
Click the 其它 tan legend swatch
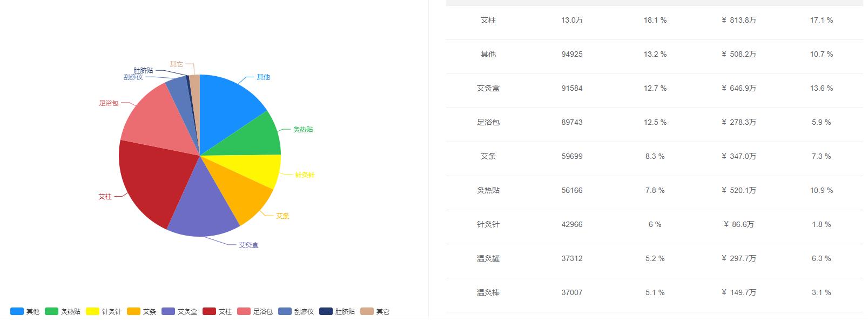tap(367, 311)
